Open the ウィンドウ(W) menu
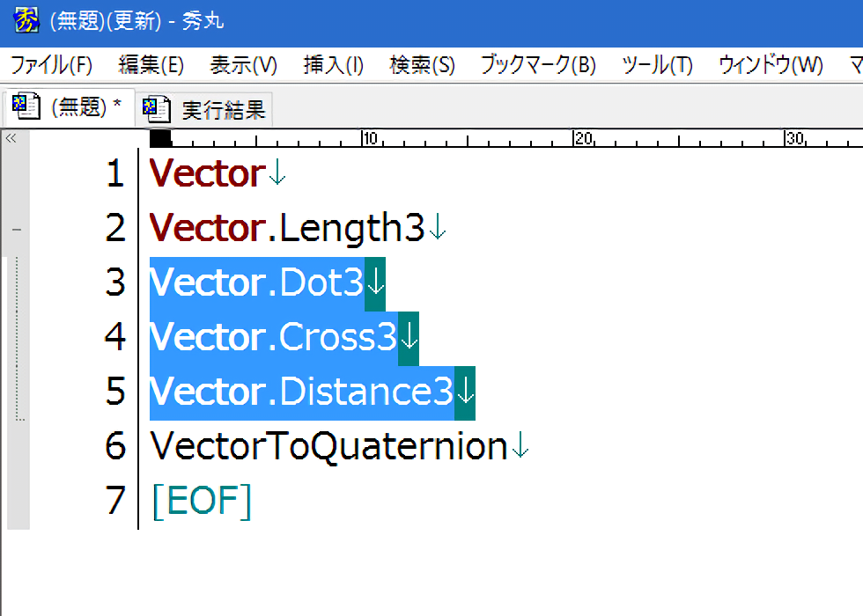The width and height of the screenshot is (863, 616). [771, 65]
